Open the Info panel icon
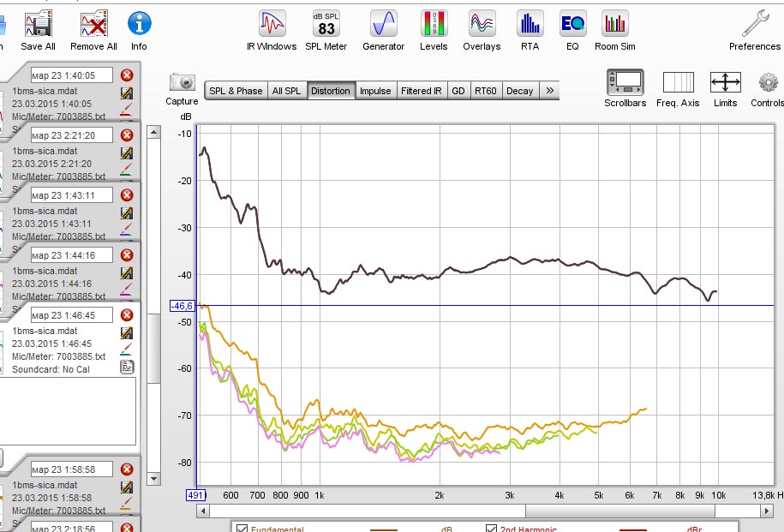The width and height of the screenshot is (784, 532). pos(139,23)
